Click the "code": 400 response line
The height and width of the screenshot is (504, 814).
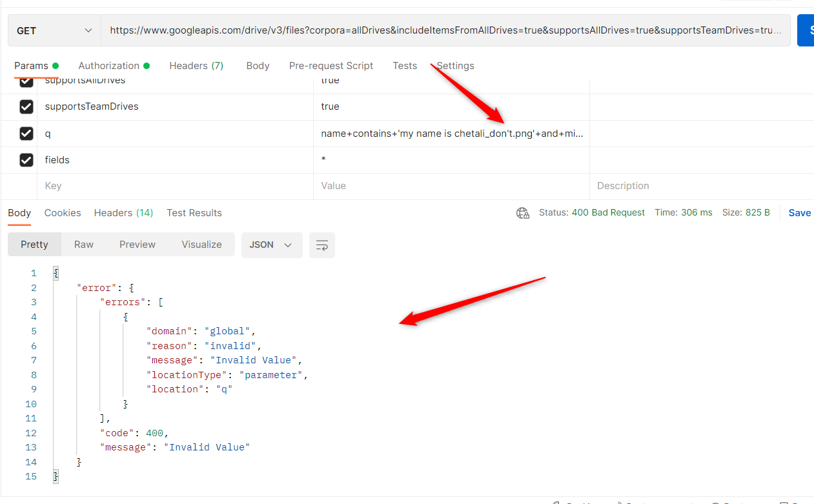click(x=134, y=433)
